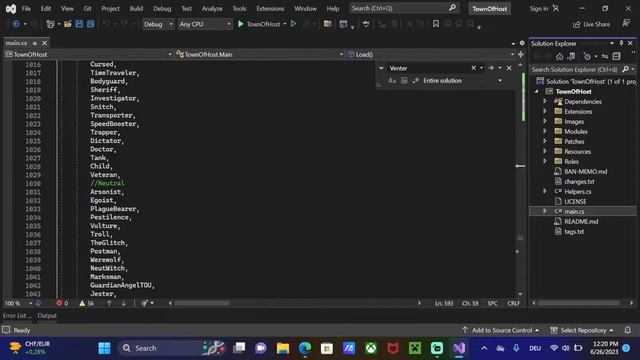Click the split editor plus icon
This screenshot has width=640, height=360.
click(x=521, y=54)
